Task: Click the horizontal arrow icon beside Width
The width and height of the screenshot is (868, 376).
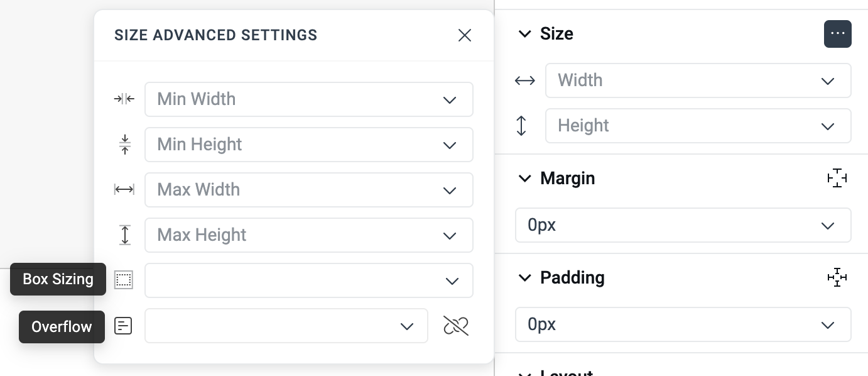Action: (524, 80)
